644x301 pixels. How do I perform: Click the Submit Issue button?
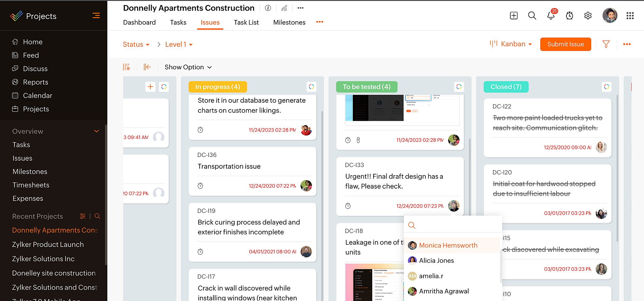coord(565,44)
